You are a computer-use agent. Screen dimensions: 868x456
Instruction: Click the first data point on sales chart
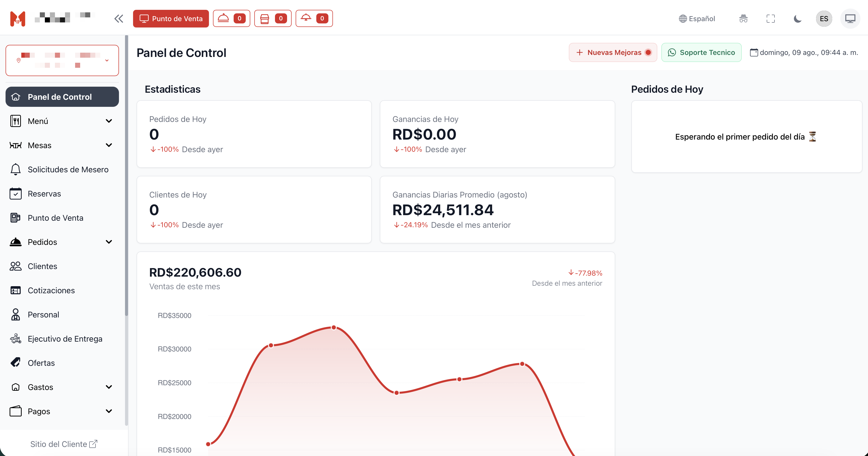coord(208,444)
